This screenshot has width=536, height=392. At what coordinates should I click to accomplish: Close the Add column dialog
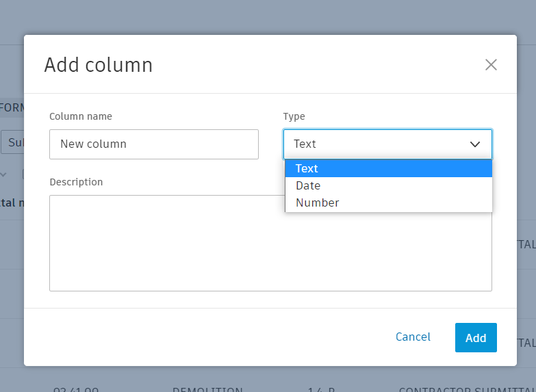491,65
